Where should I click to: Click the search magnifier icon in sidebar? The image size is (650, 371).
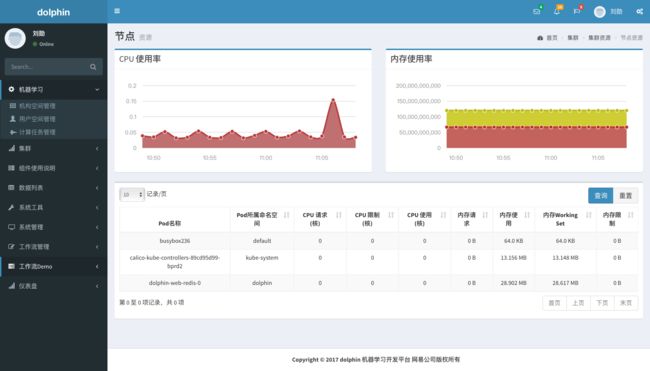point(93,67)
